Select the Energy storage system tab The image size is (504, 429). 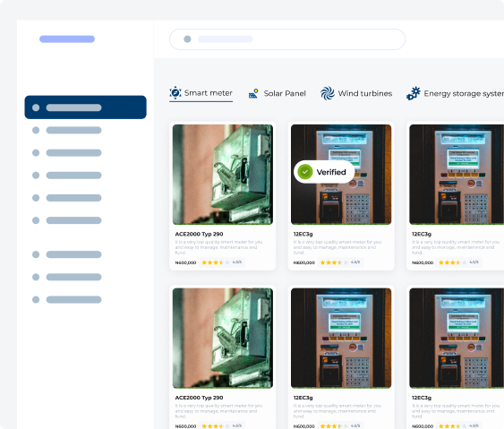pyautogui.click(x=455, y=93)
